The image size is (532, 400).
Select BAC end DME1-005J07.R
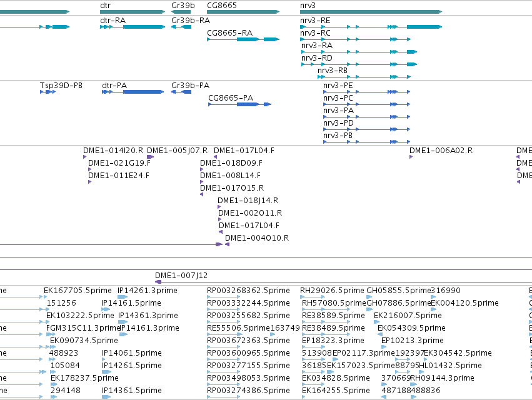(x=177, y=151)
